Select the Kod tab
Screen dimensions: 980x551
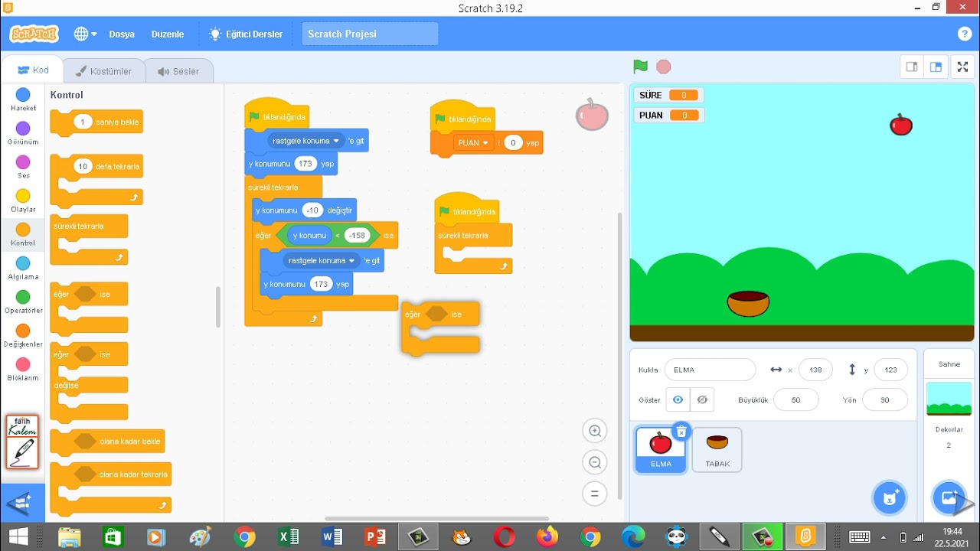pos(33,70)
